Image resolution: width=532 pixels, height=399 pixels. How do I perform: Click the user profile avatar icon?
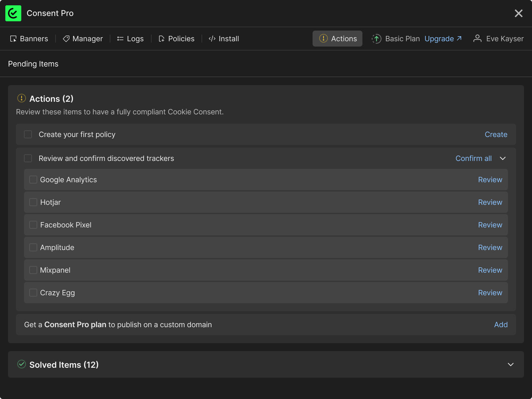[477, 39]
